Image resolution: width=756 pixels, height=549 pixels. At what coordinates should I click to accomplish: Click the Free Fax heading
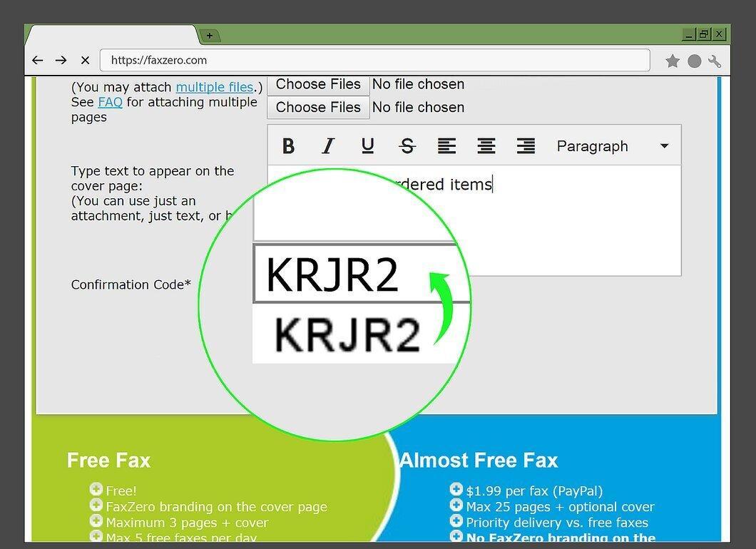pyautogui.click(x=109, y=461)
